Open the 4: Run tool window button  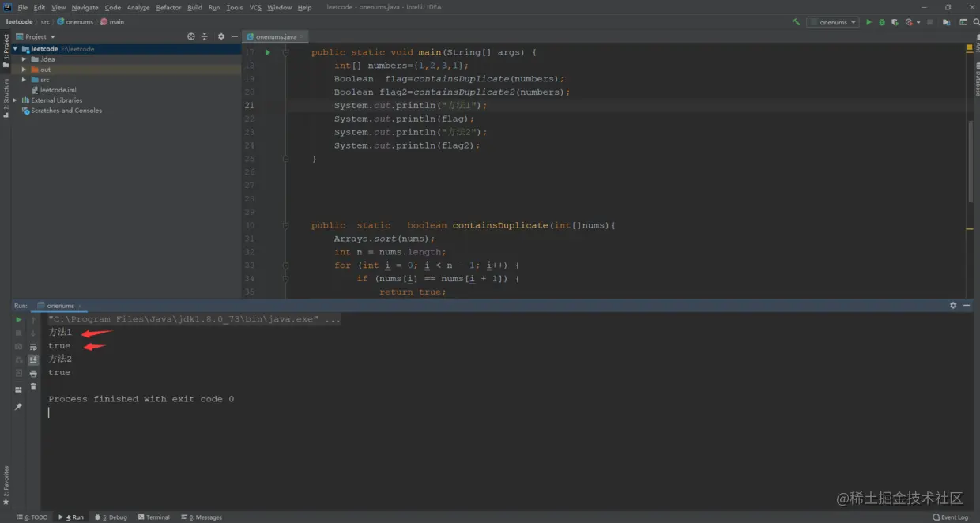(71, 517)
